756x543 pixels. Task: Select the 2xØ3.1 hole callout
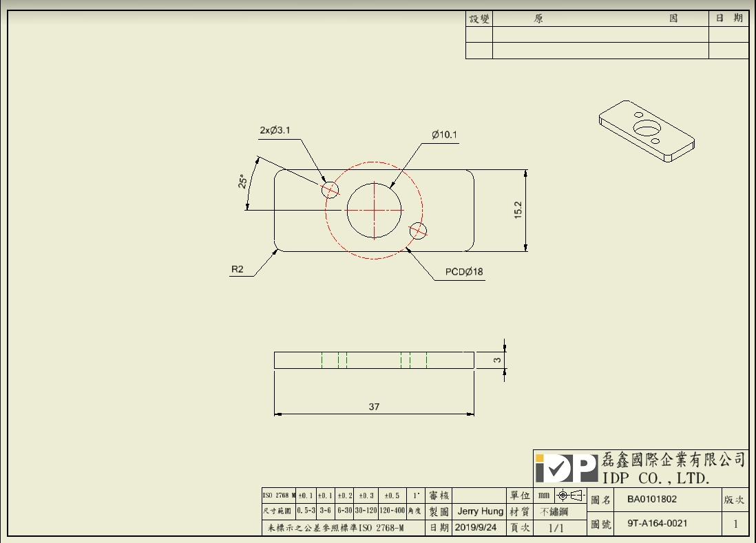(x=276, y=130)
